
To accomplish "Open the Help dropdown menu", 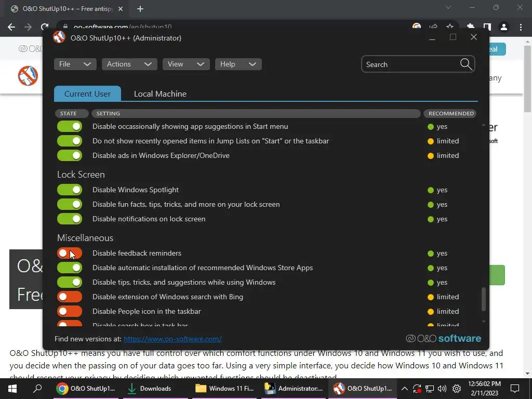I will 238,64.
